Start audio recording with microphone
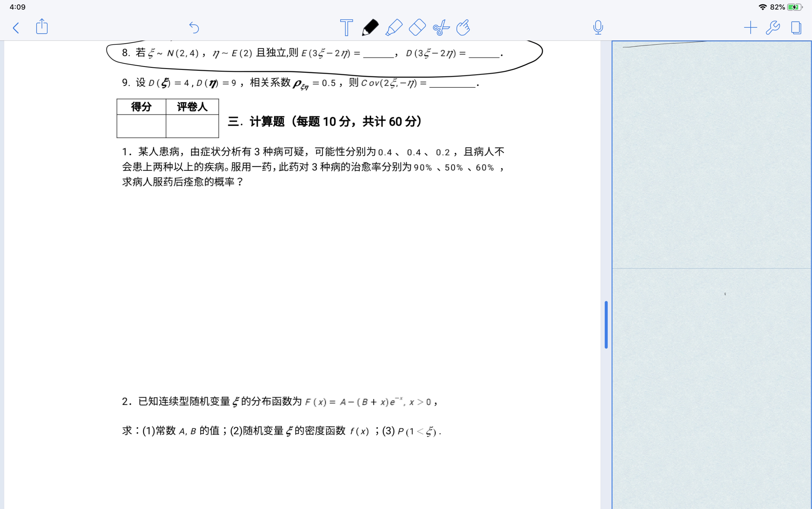Screen dimensions: 812x509 coord(598,28)
